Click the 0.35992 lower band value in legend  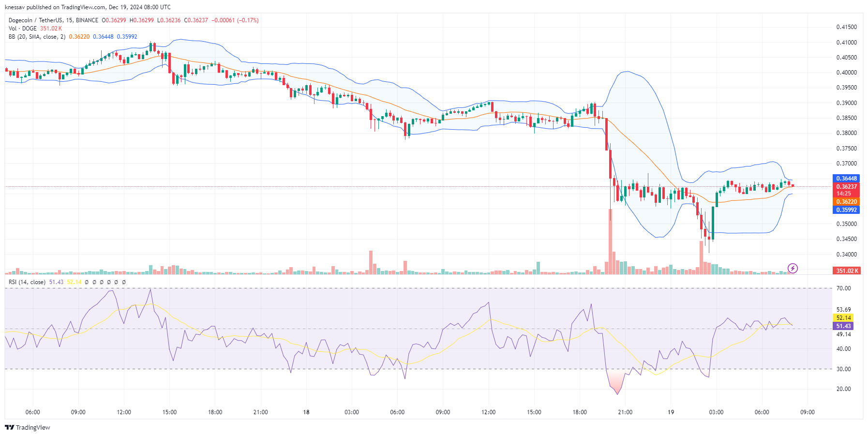coord(127,37)
